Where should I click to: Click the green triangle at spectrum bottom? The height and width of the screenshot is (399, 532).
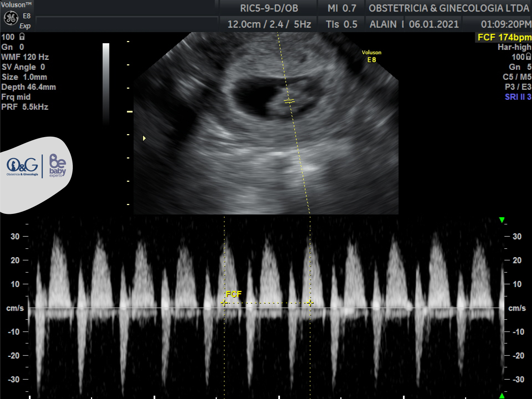(x=502, y=396)
